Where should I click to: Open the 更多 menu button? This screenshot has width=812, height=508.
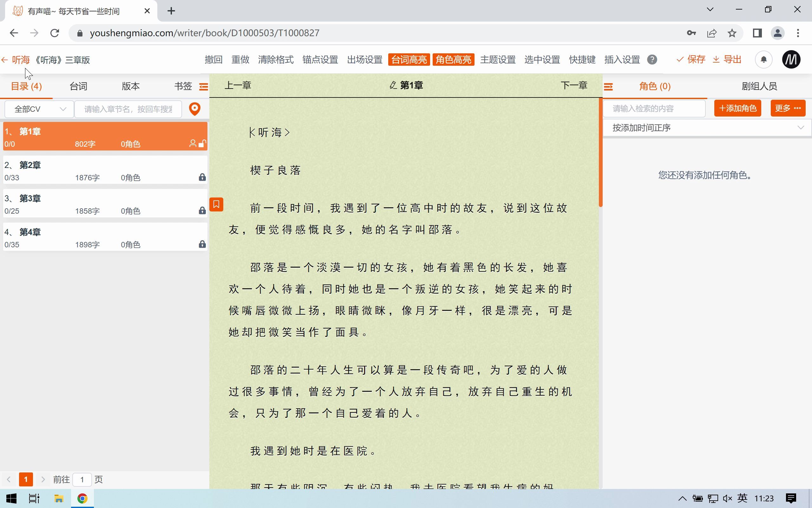[x=788, y=108]
